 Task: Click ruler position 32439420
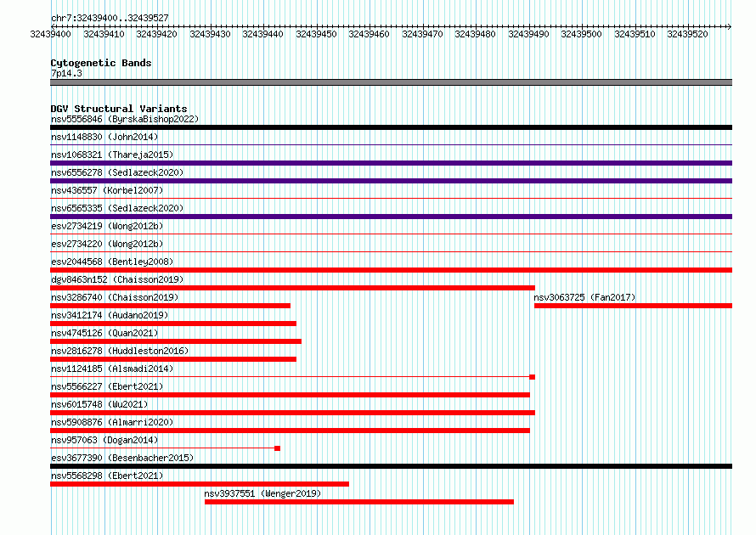pyautogui.click(x=156, y=34)
